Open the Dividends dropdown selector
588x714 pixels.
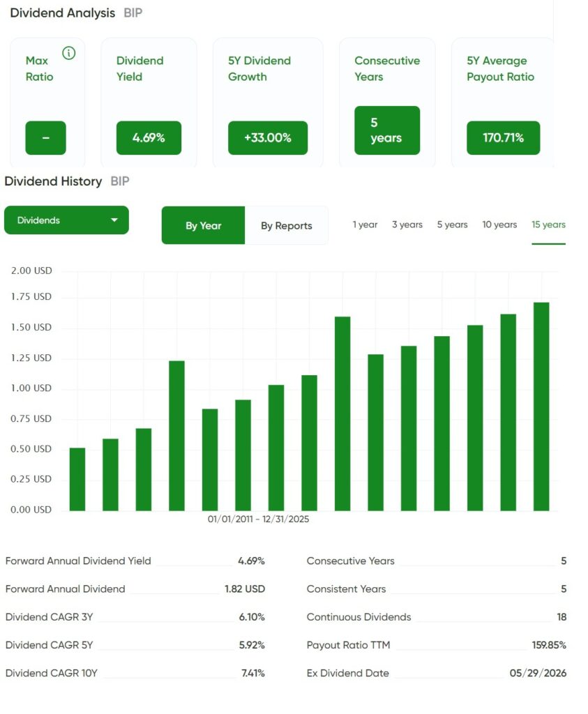click(66, 220)
